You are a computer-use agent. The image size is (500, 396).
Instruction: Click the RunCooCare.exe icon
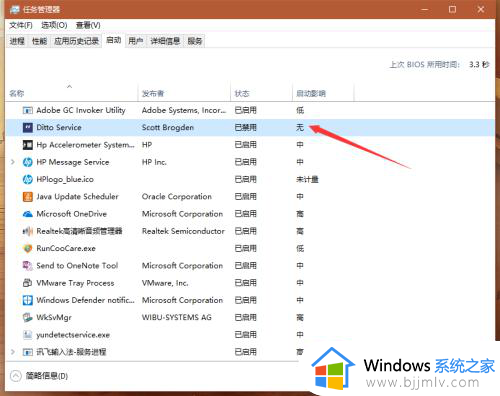(27, 249)
